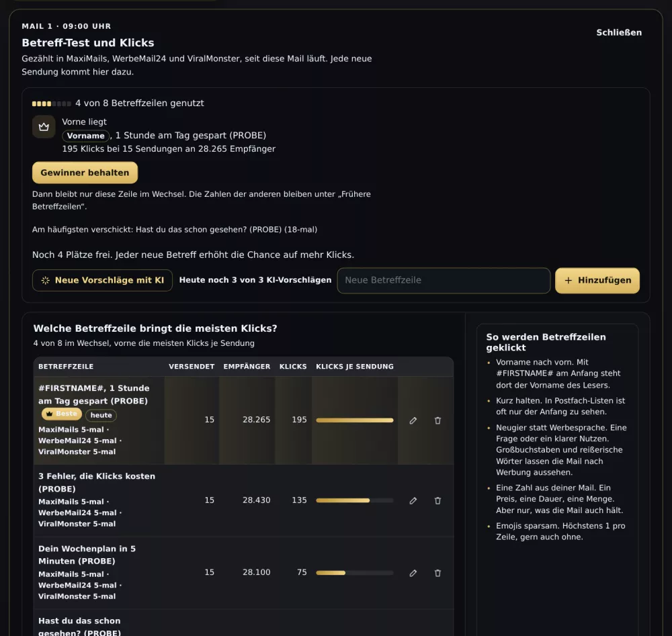Delete the #FIRSTNAME# subject line trash icon
The height and width of the screenshot is (636, 672).
(437, 420)
